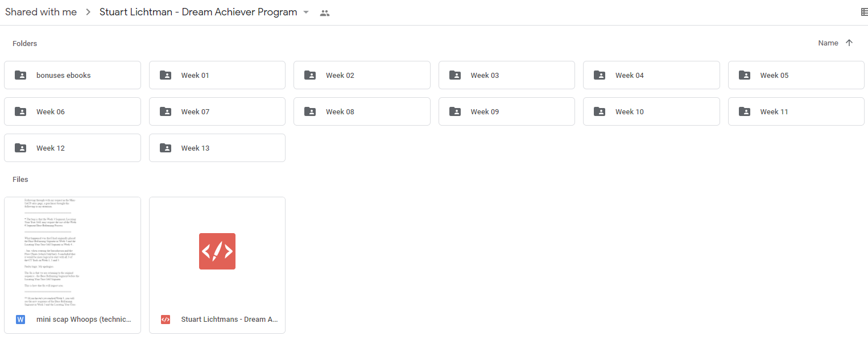Open the Week 05 folder
868x340 pixels.
tap(796, 75)
